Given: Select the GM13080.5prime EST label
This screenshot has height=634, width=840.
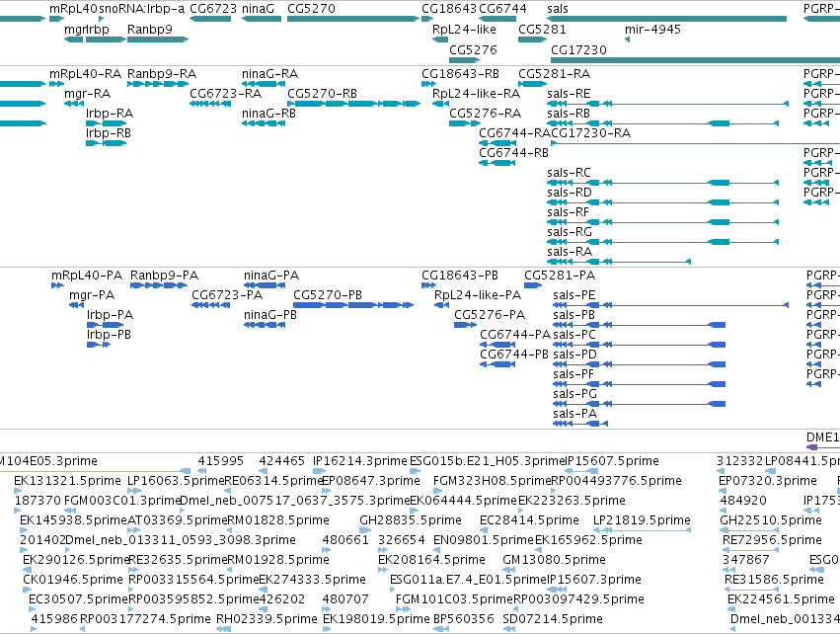Looking at the screenshot, I should tap(554, 560).
